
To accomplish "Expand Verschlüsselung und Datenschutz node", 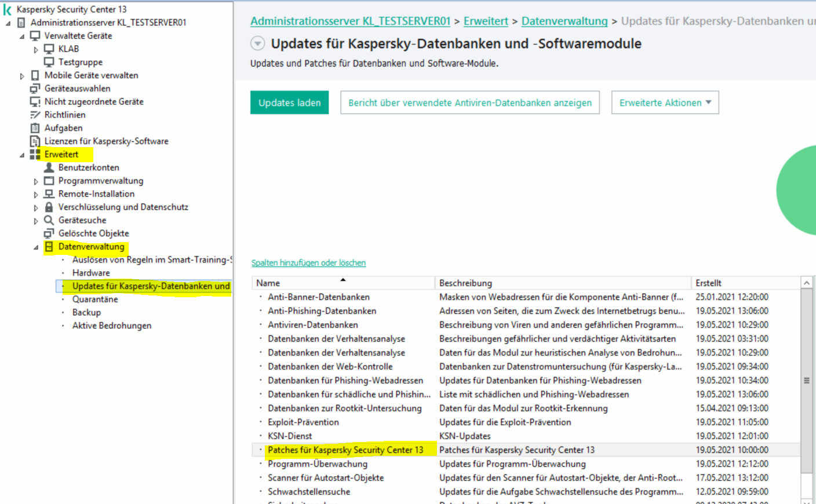I will pos(36,207).
